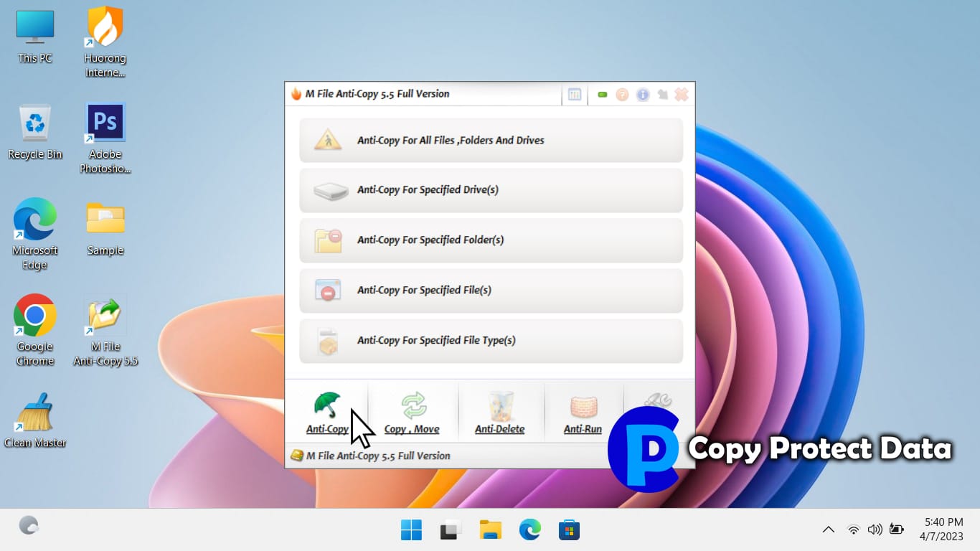The width and height of the screenshot is (980, 551).
Task: Open the blue info icon in title bar
Action: (643, 95)
